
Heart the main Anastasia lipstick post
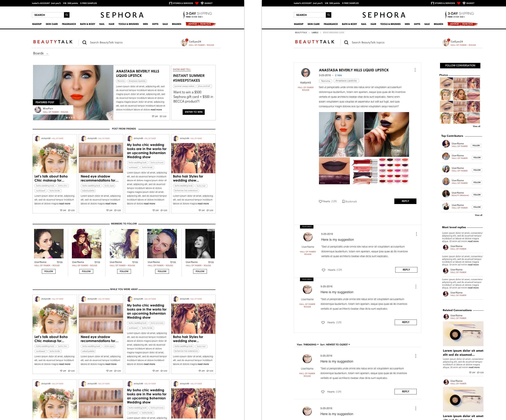click(320, 201)
